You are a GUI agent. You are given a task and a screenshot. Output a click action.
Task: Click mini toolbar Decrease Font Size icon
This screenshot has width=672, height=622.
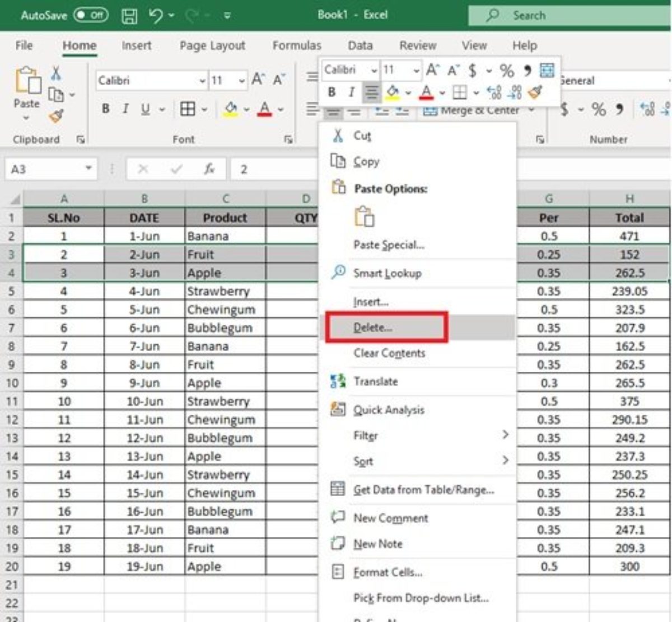pyautogui.click(x=452, y=70)
